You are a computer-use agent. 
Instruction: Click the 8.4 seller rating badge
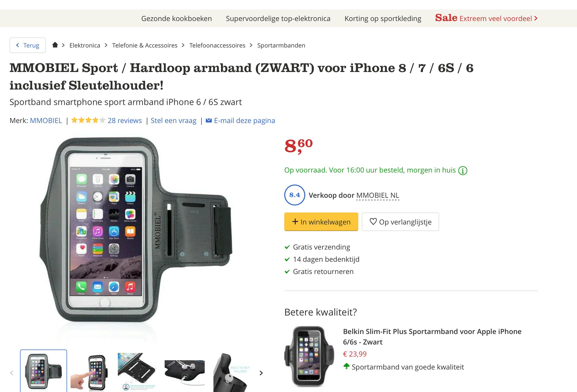click(x=295, y=195)
